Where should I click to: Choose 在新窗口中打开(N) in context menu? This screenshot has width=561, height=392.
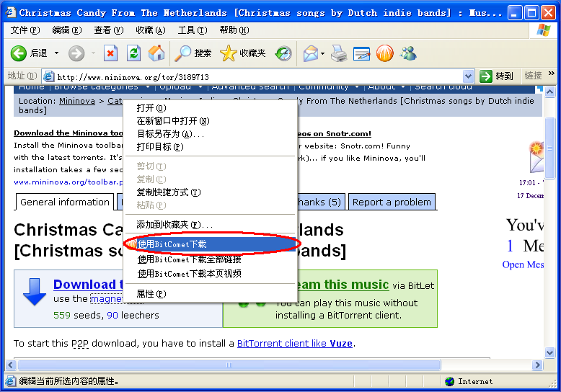(x=210, y=121)
